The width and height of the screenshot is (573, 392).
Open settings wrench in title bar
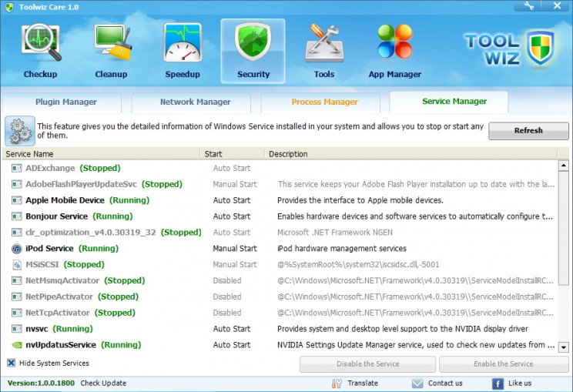[x=529, y=5]
